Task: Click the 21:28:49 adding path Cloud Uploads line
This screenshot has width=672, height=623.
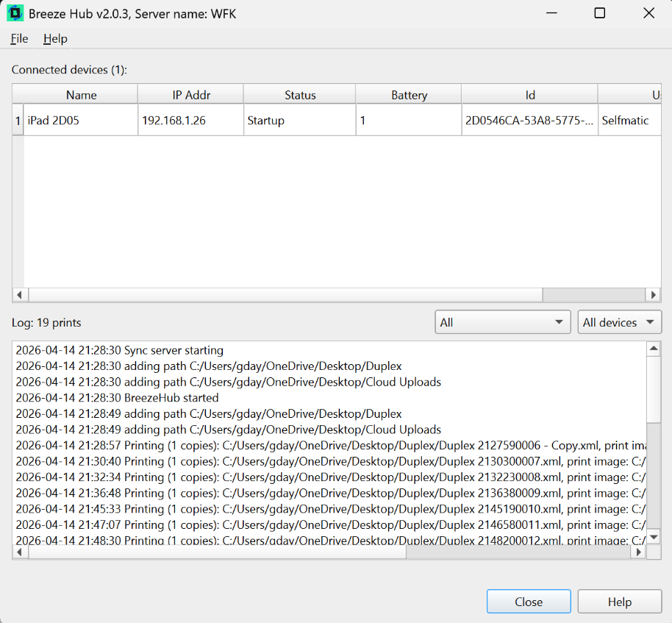Action: click(x=229, y=430)
